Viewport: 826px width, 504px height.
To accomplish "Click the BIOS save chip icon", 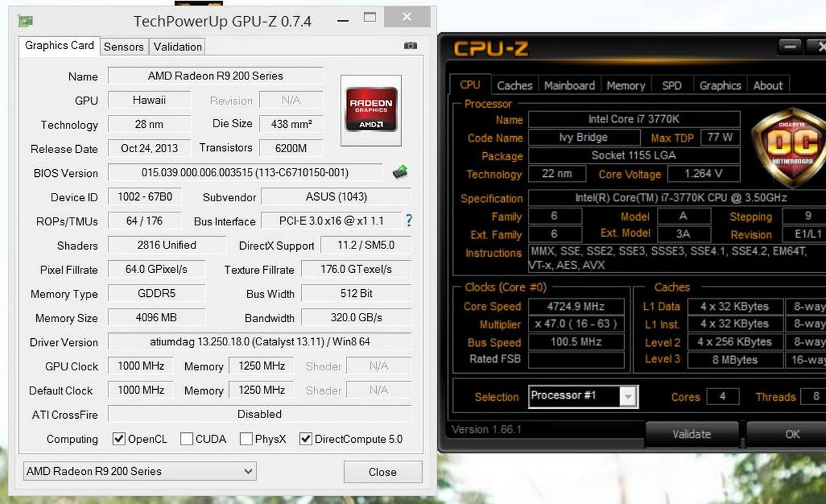I will click(x=400, y=172).
